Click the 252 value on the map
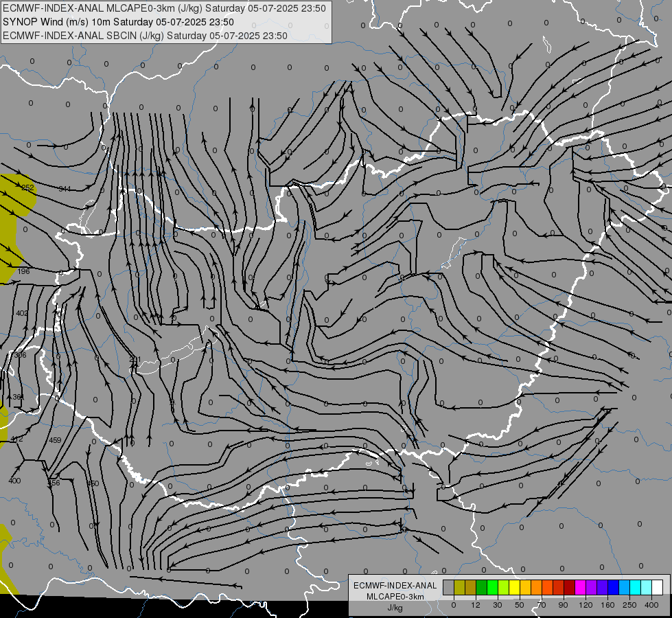The width and height of the screenshot is (672, 618). tap(28, 188)
